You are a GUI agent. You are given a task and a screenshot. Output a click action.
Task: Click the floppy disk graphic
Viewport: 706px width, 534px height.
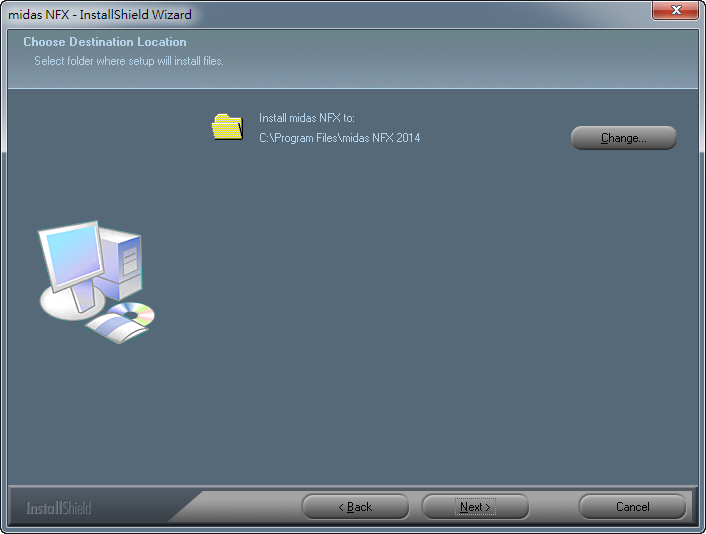click(x=110, y=329)
